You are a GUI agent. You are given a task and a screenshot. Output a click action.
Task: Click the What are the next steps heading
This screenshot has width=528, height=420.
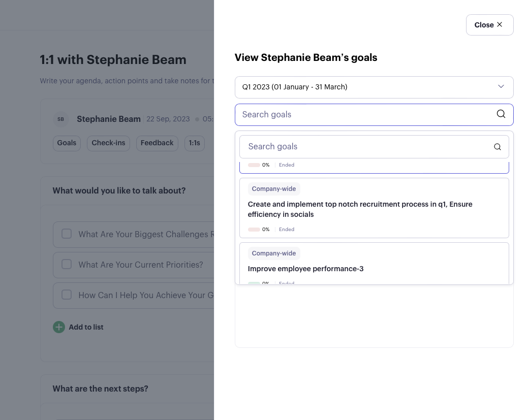pyautogui.click(x=100, y=389)
